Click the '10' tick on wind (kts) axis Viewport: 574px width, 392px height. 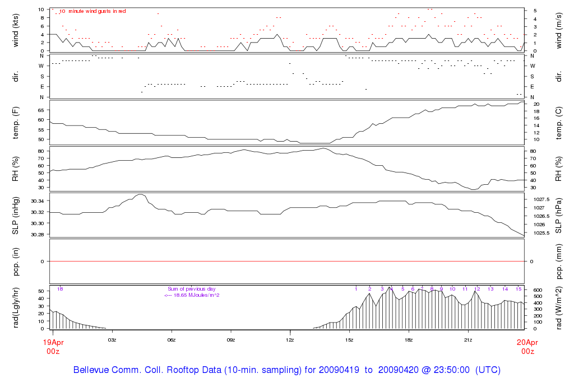coord(41,10)
